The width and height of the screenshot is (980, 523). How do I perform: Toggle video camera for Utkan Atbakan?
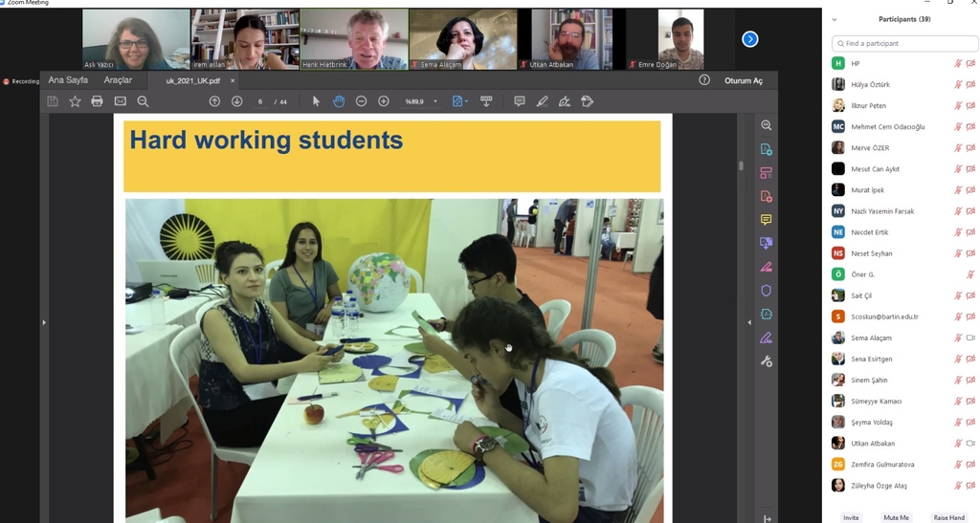970,443
